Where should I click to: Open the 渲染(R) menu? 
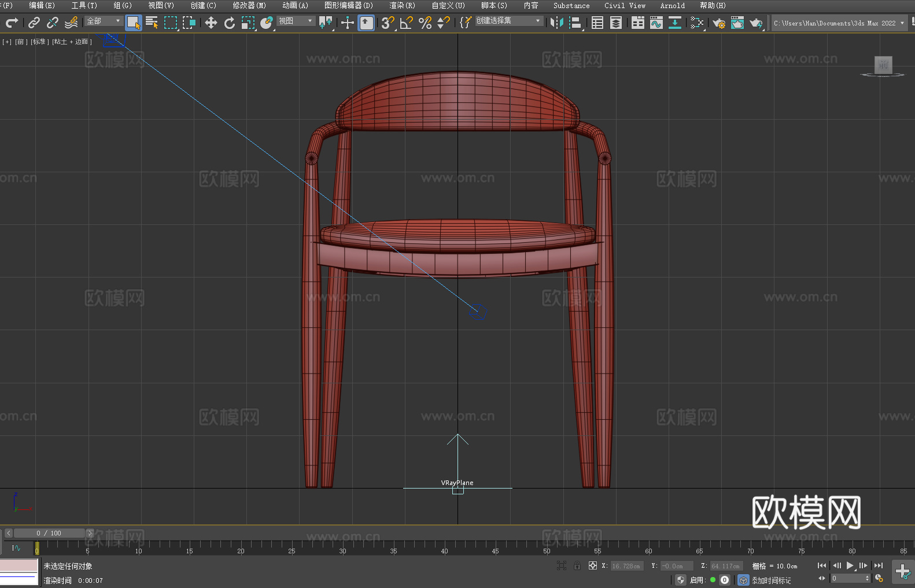pos(402,5)
